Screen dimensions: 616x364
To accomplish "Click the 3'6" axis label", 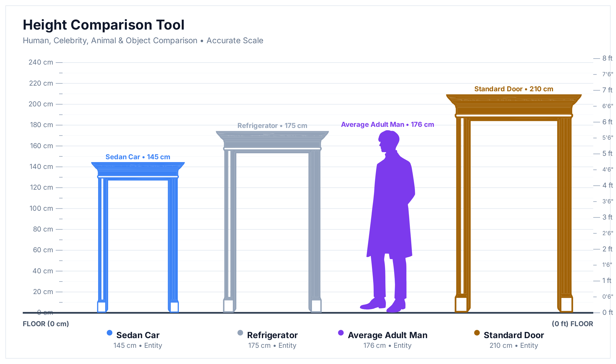I will tap(608, 201).
